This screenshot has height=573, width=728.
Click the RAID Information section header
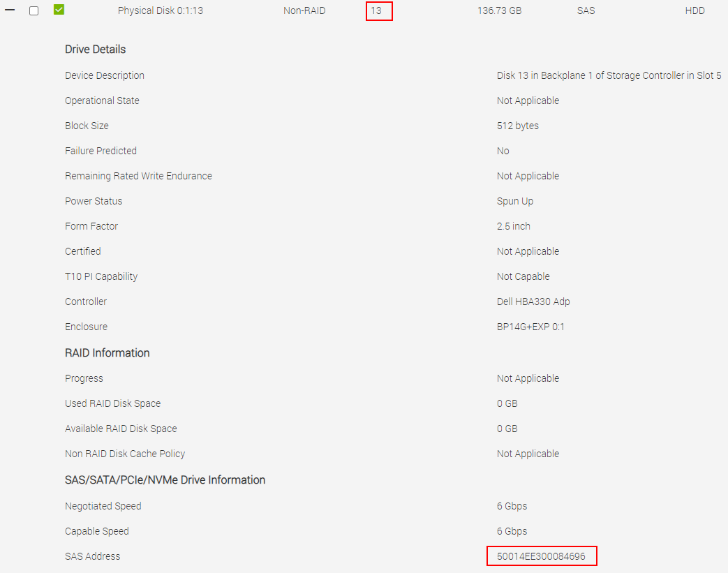[x=107, y=352]
